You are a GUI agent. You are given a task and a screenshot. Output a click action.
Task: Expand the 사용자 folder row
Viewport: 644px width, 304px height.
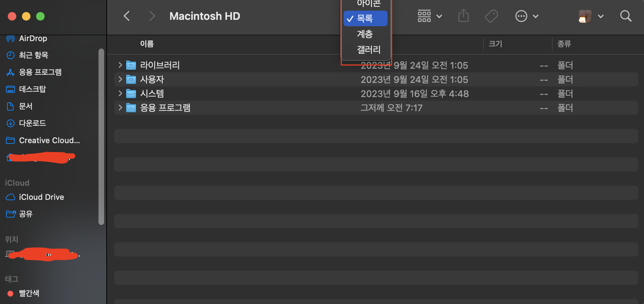click(x=120, y=79)
